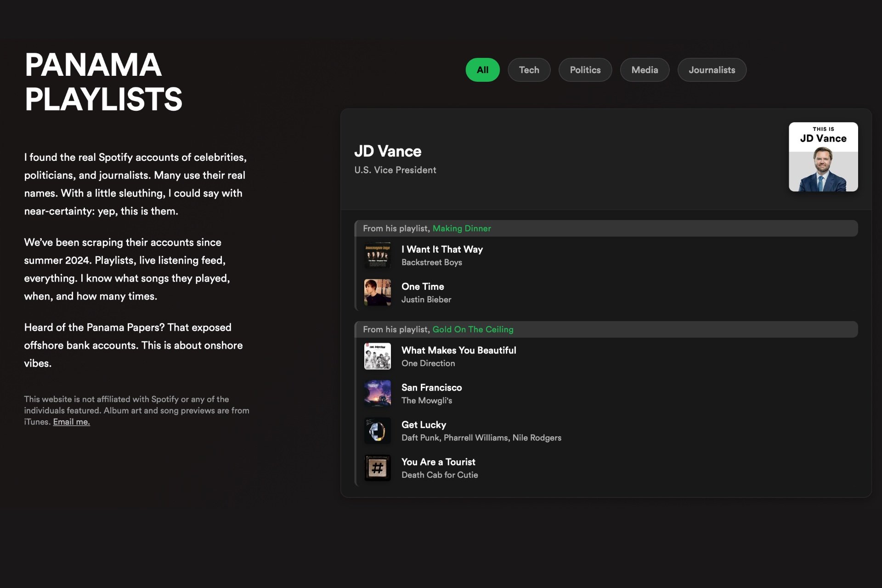Click the San Francisco song title
The height and width of the screenshot is (588, 882).
[431, 388]
